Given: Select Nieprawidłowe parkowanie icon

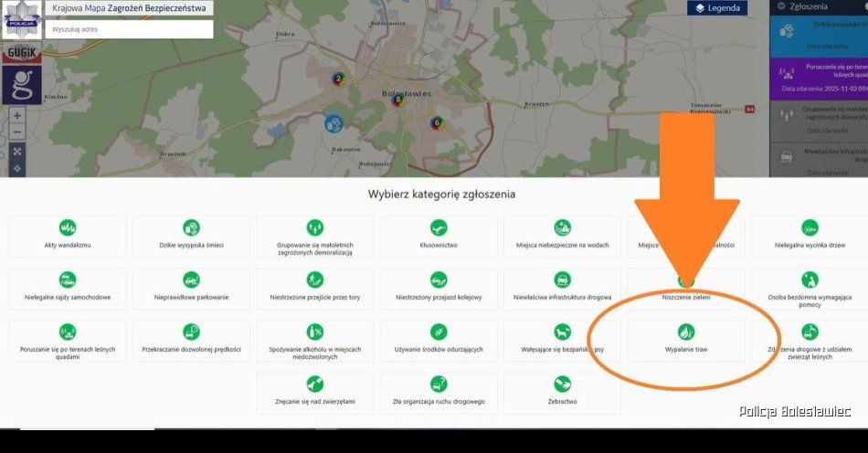Looking at the screenshot, I should point(192,279).
